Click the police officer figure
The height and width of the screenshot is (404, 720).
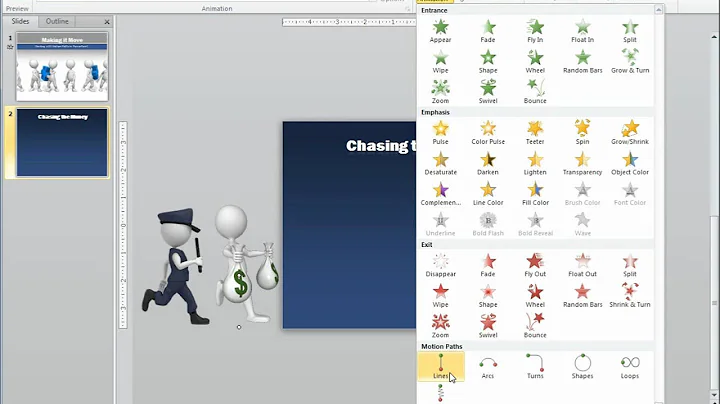coord(176,266)
